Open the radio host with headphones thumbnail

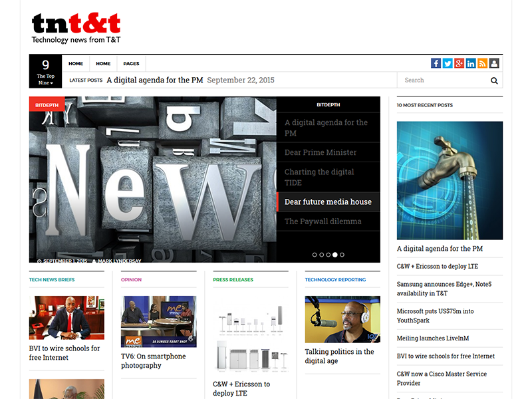coord(342,319)
